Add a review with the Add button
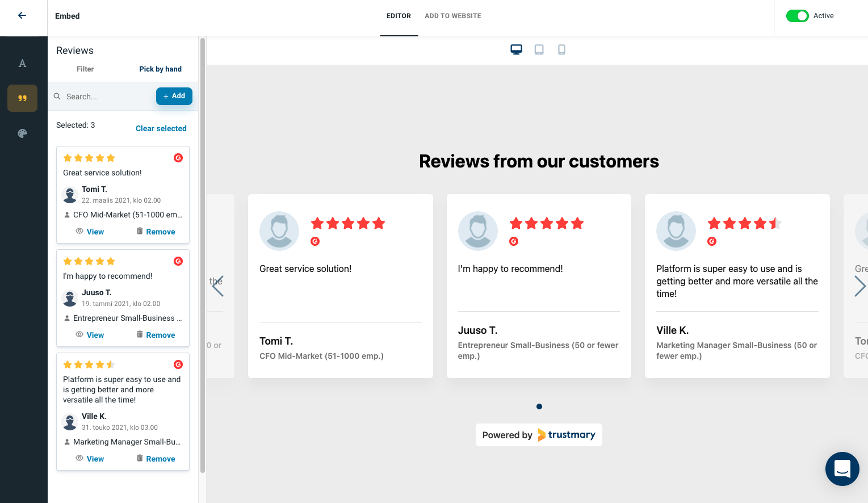 [174, 96]
